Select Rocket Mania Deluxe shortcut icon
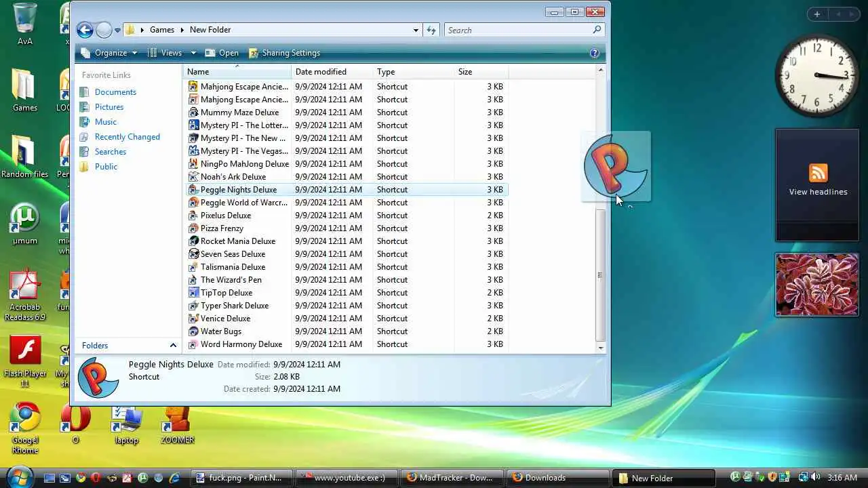Viewport: 868px width, 488px height. [193, 241]
